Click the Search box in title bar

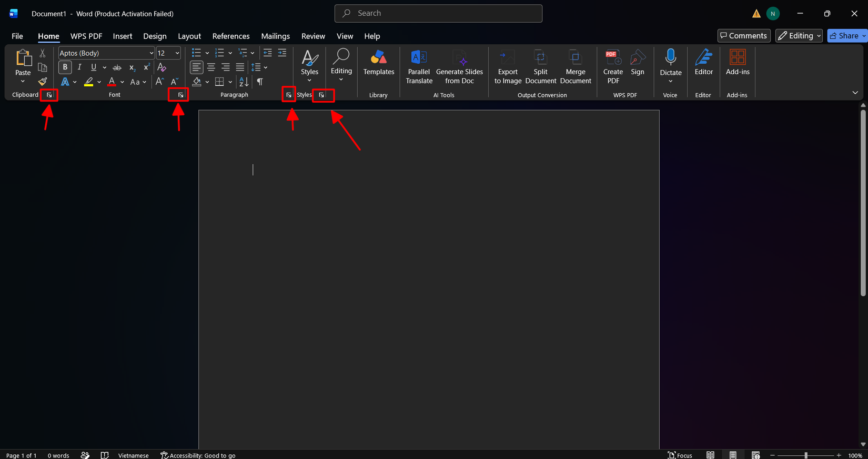[x=438, y=14]
